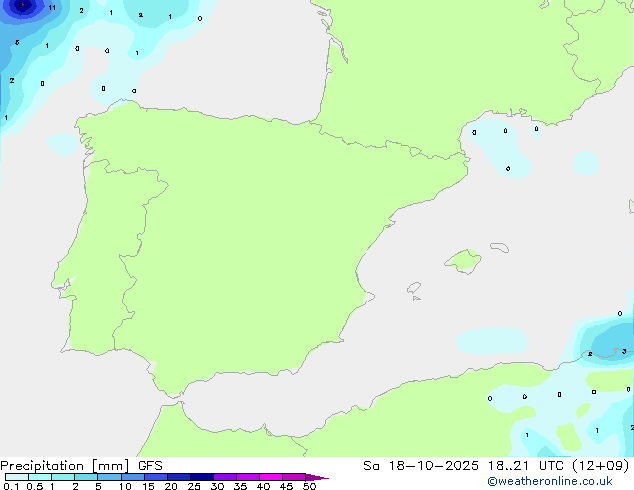Viewport: 634px width, 490px height.
Task: Select the 45–50 mm legend swatch
Action: [294, 477]
